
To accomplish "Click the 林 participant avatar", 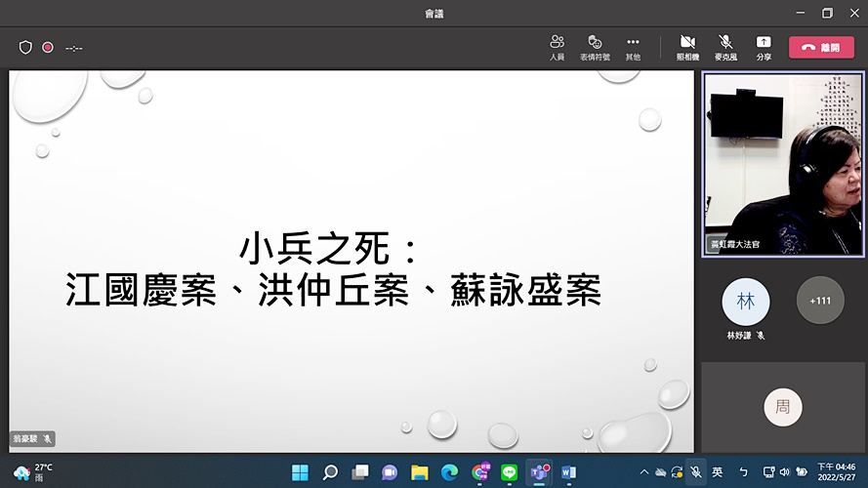I will pos(746,302).
